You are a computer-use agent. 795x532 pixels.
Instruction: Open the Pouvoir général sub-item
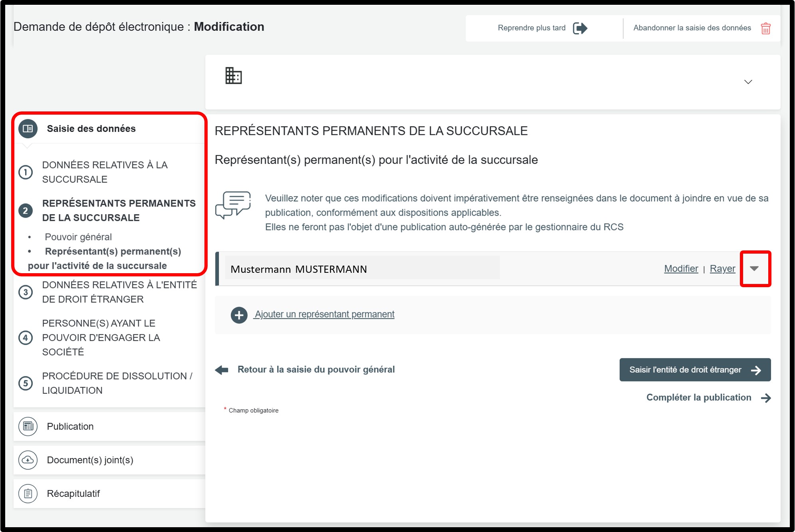click(x=78, y=237)
